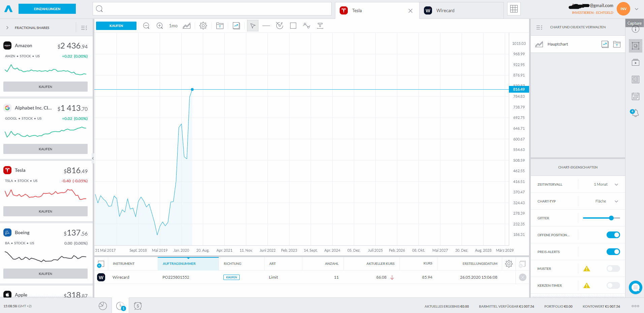Click add-order icon left of Instrument header

click(x=100, y=264)
